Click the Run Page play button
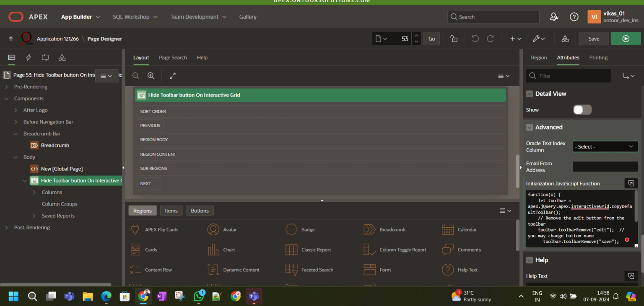644x306 pixels. 626,39
